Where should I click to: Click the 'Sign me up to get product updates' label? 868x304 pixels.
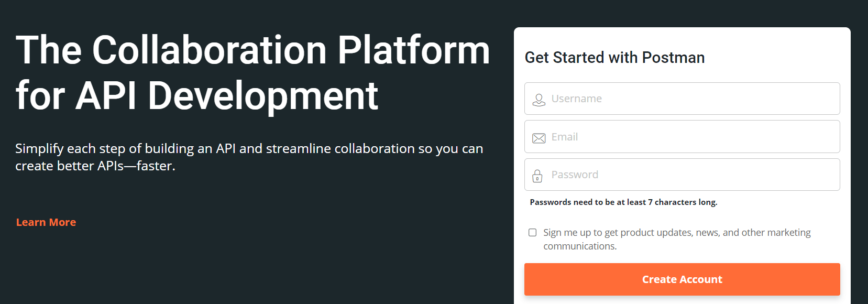676,233
